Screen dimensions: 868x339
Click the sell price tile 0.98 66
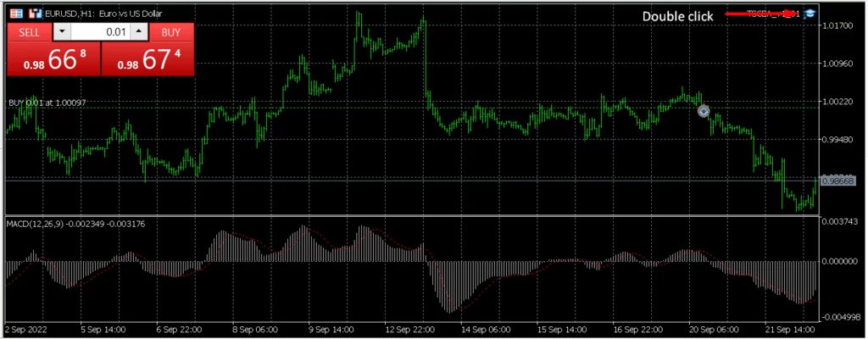coord(54,59)
